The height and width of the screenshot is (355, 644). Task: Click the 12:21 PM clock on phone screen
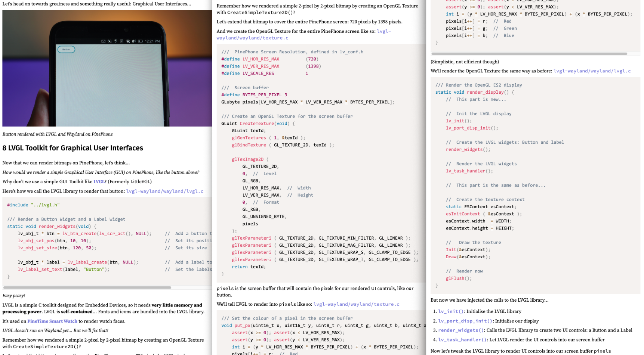pos(152,41)
